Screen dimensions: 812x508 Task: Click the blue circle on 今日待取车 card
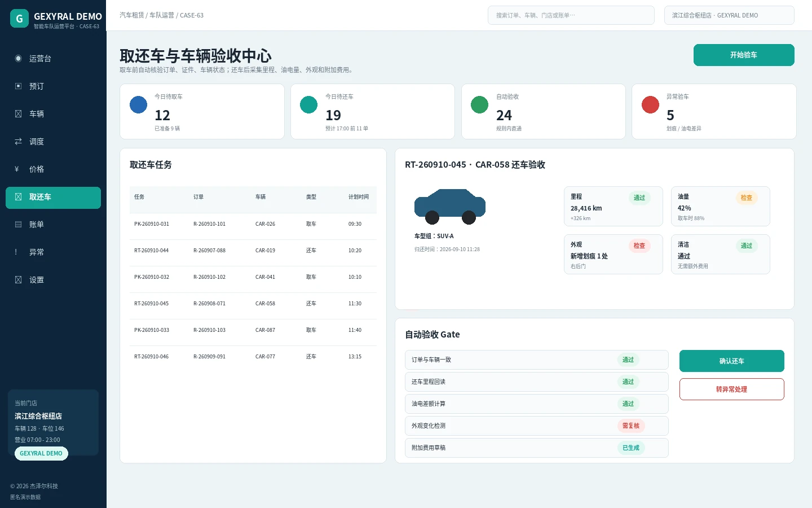pyautogui.click(x=139, y=104)
